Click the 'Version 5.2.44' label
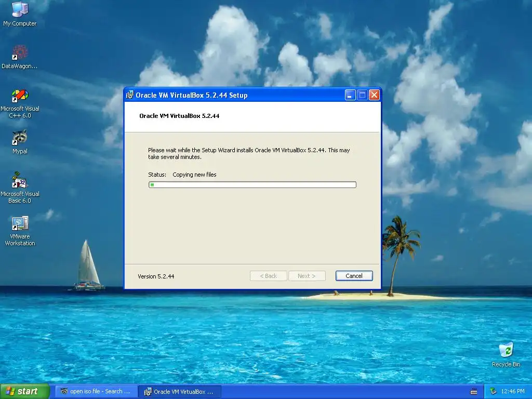The width and height of the screenshot is (532, 399). pyautogui.click(x=156, y=276)
